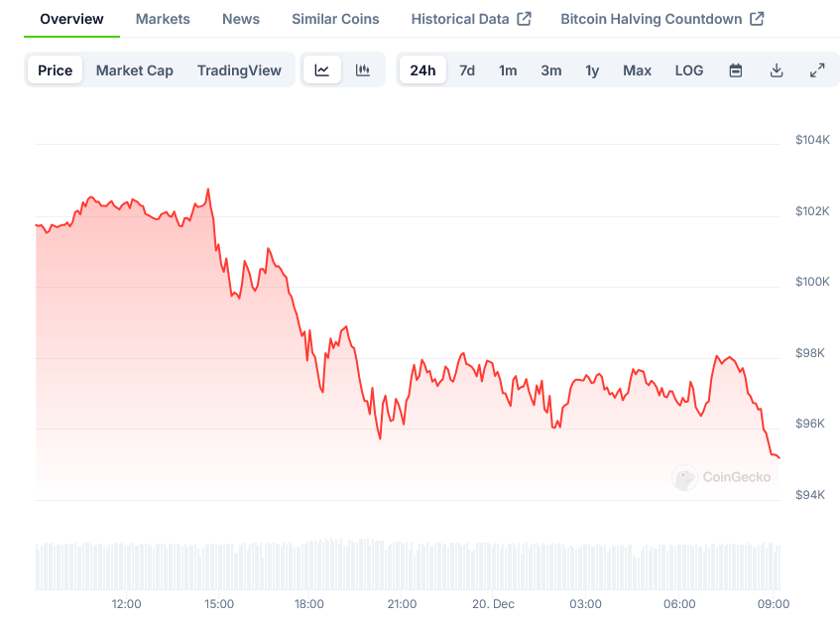Click the volume bar strip below chart
840x622 pixels.
pyautogui.click(x=407, y=564)
